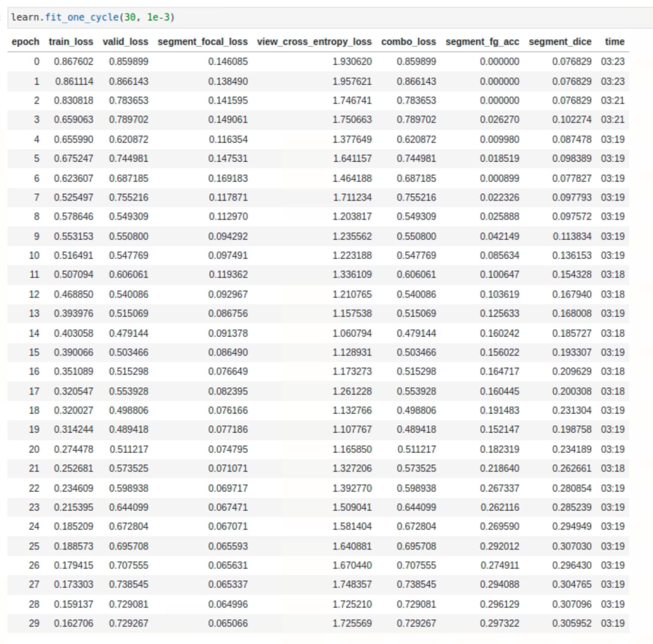
Task: Select train_loss value 0.525497
Action: 74,197
